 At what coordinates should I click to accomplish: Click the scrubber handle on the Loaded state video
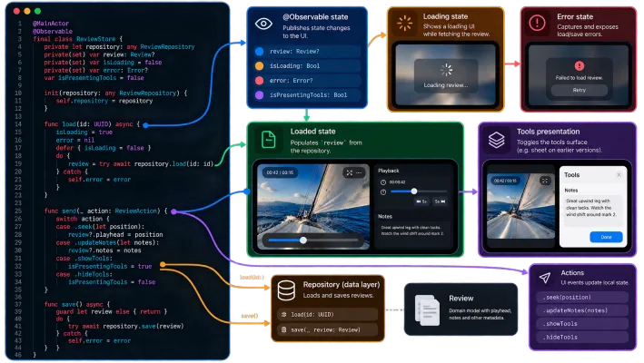tap(303, 240)
